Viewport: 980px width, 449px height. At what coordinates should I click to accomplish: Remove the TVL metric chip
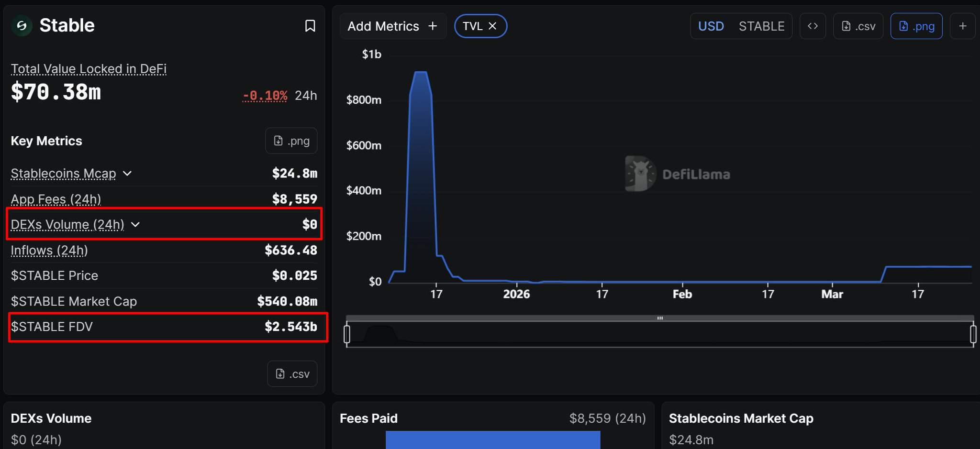[x=492, y=26]
